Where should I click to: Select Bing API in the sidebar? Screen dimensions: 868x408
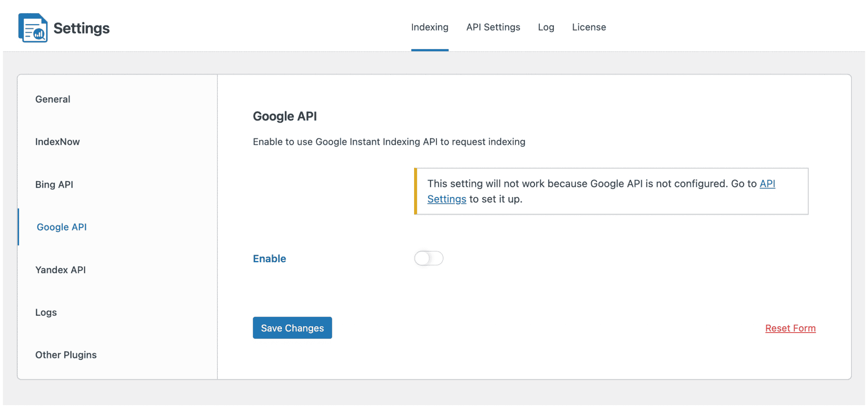(x=54, y=185)
